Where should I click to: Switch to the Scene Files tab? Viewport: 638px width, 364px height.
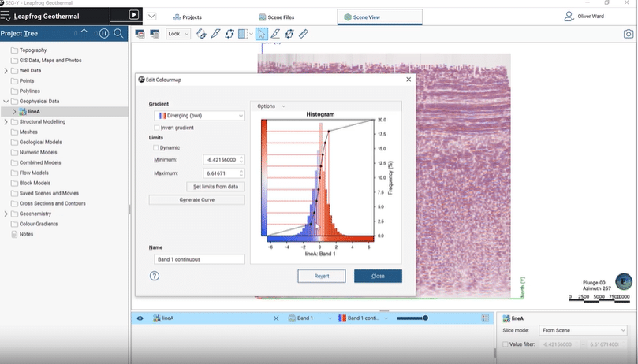pyautogui.click(x=276, y=17)
